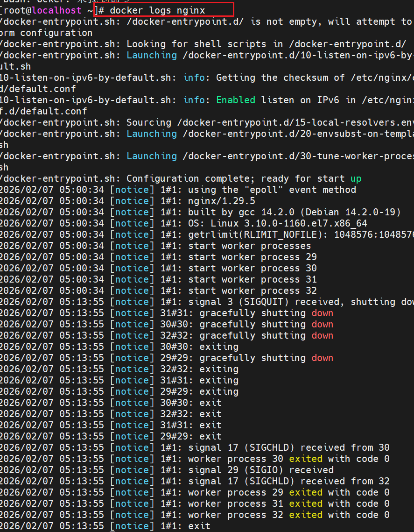The width and height of the screenshot is (414, 532).
Task: Select the '29#29: exiting' line
Action: [x=119, y=391]
